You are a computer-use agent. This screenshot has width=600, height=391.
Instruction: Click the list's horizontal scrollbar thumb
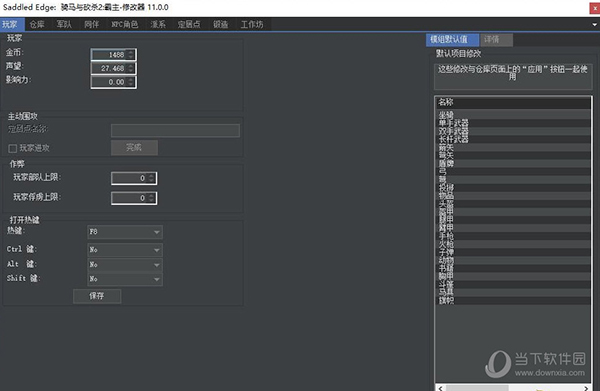[x=477, y=388]
